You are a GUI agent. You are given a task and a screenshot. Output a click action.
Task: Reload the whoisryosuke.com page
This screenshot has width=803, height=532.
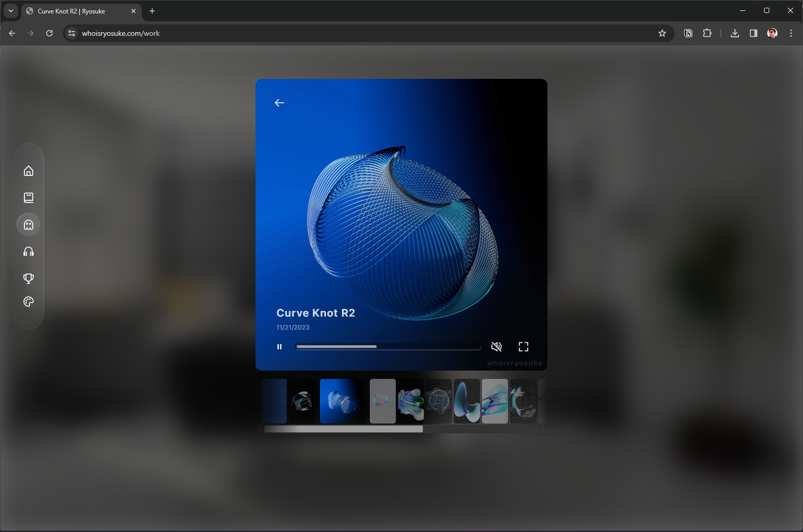49,33
